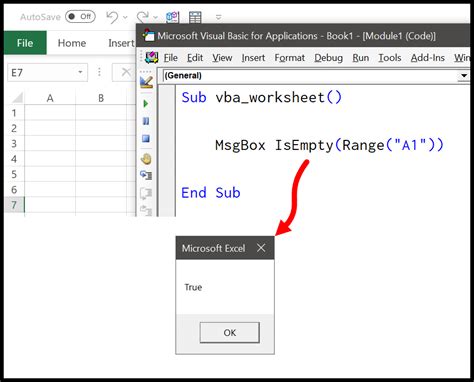Click the formula bar Cancel X button
The image size is (474, 382).
pyautogui.click(x=126, y=72)
